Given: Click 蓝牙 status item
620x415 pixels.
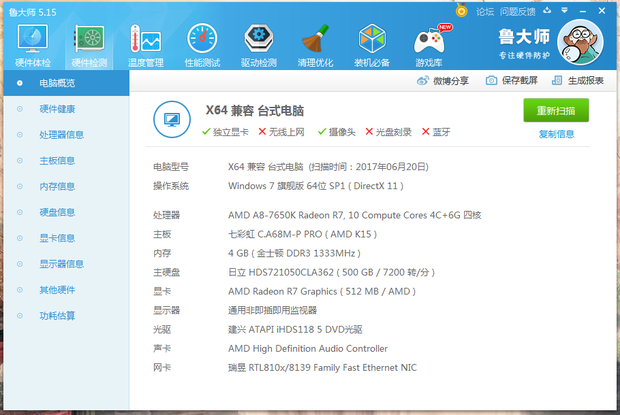Looking at the screenshot, I should (x=436, y=132).
